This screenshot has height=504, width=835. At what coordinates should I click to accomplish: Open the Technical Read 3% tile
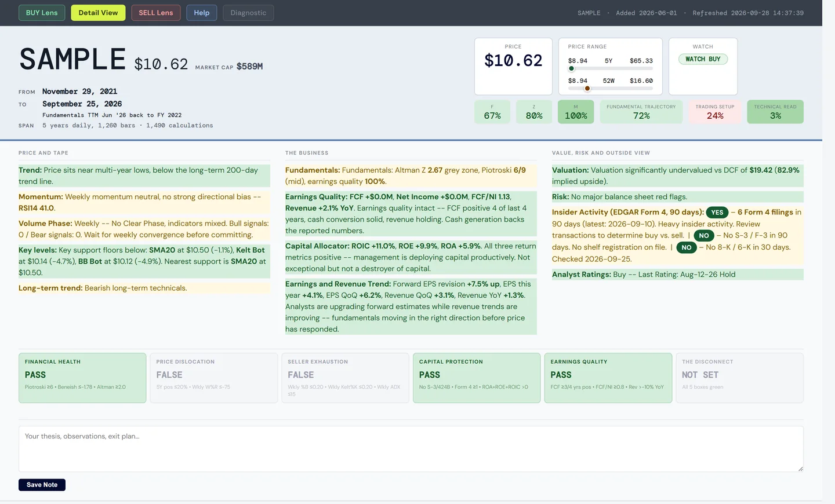(775, 112)
